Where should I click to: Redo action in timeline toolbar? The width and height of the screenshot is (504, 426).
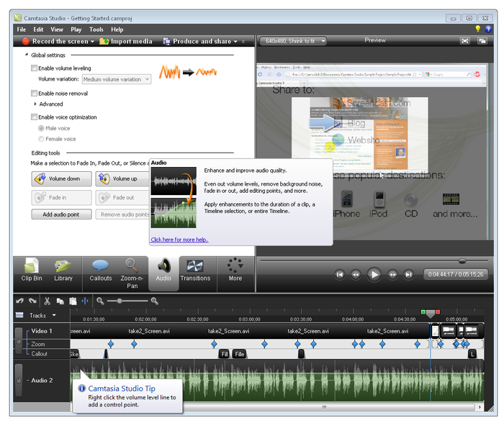32,301
